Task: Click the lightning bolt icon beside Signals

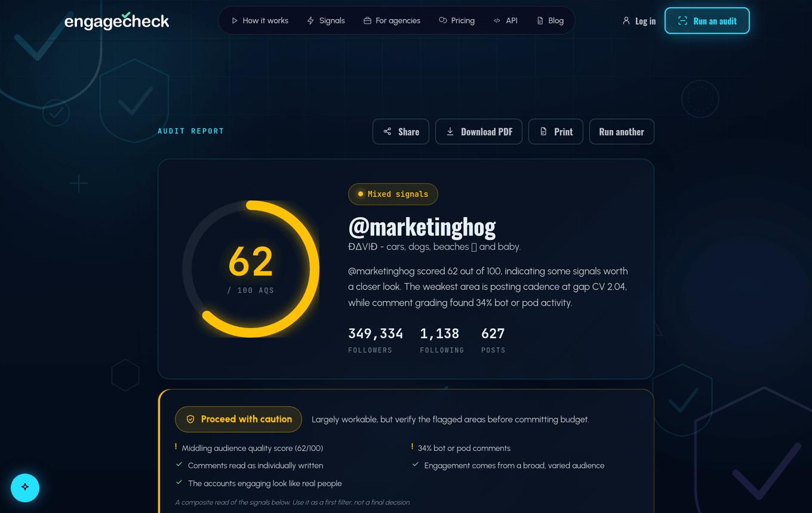Action: pyautogui.click(x=310, y=20)
